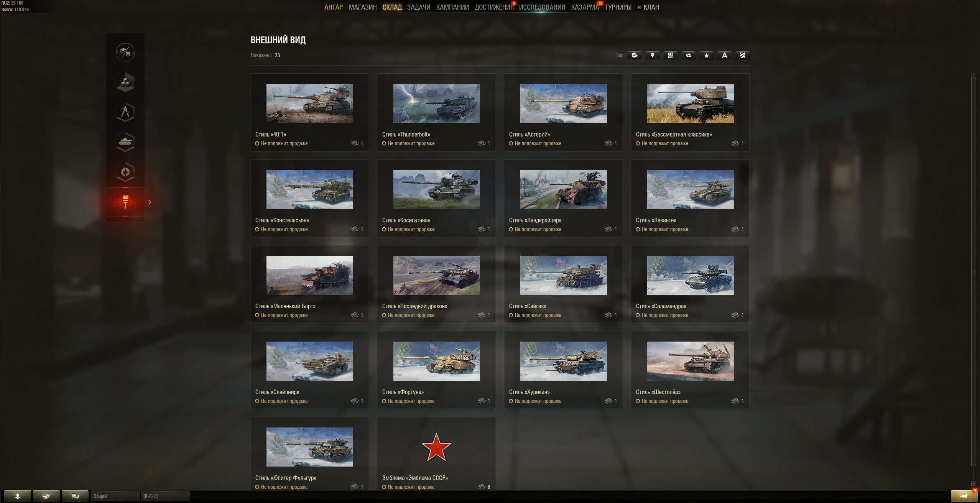Select the red star Эмблема СССР image
The image size is (980, 503).
click(436, 447)
